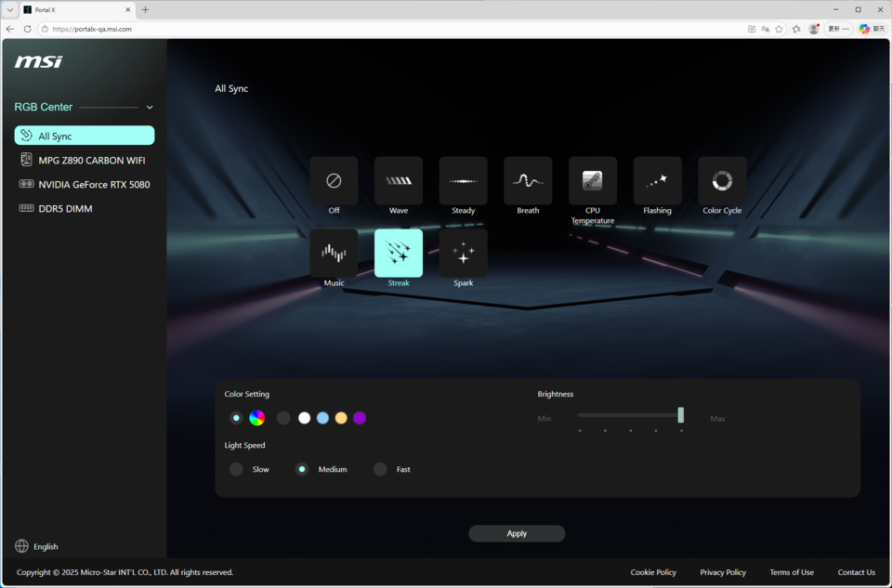Collapse the RGB Center section chevron

click(150, 107)
